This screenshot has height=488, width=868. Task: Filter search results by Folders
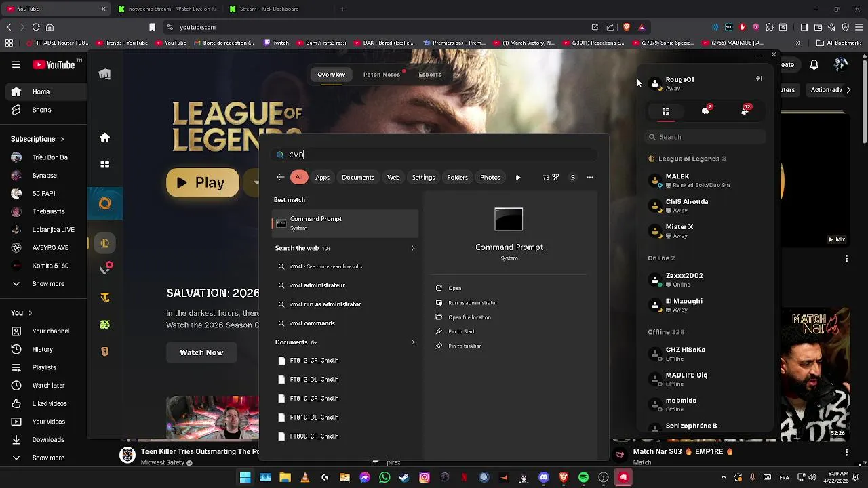[x=458, y=178]
